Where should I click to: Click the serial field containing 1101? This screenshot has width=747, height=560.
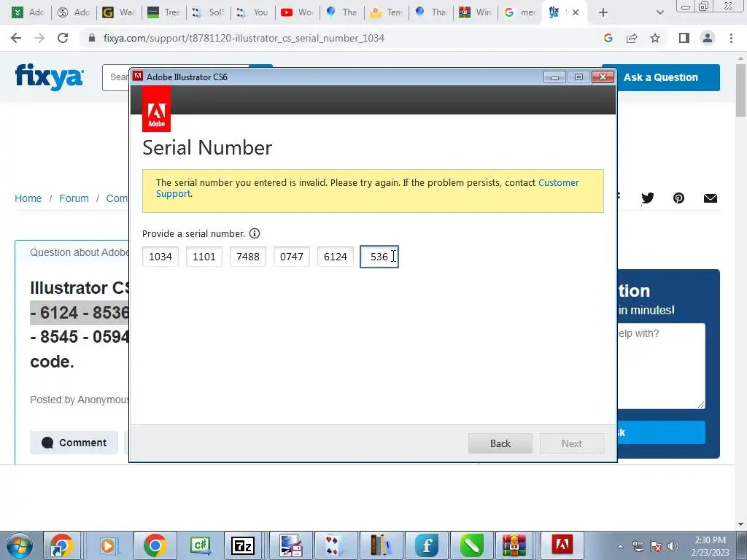[x=204, y=257]
